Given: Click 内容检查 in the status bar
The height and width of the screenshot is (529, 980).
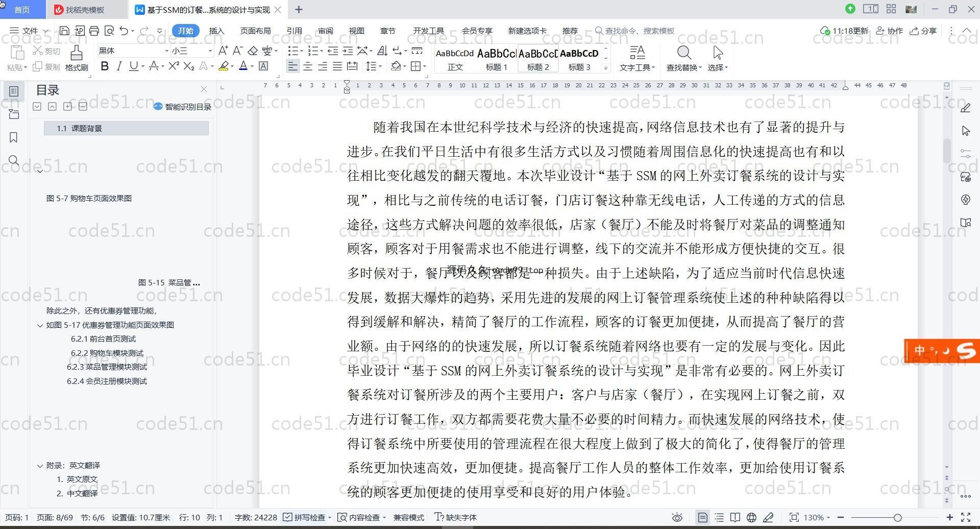Looking at the screenshot, I should (x=362, y=517).
